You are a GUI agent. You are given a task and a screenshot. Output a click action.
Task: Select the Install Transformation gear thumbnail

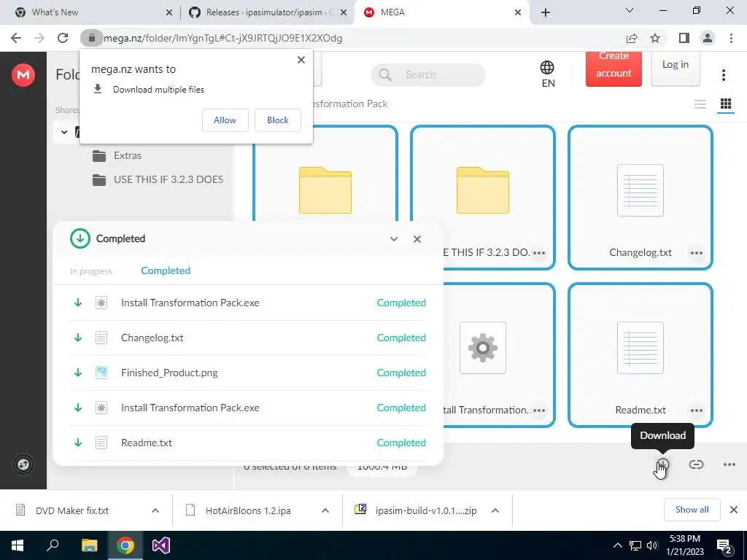483,348
